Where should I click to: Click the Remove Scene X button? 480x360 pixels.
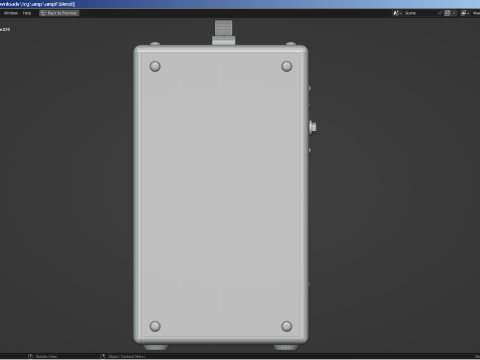coord(454,13)
